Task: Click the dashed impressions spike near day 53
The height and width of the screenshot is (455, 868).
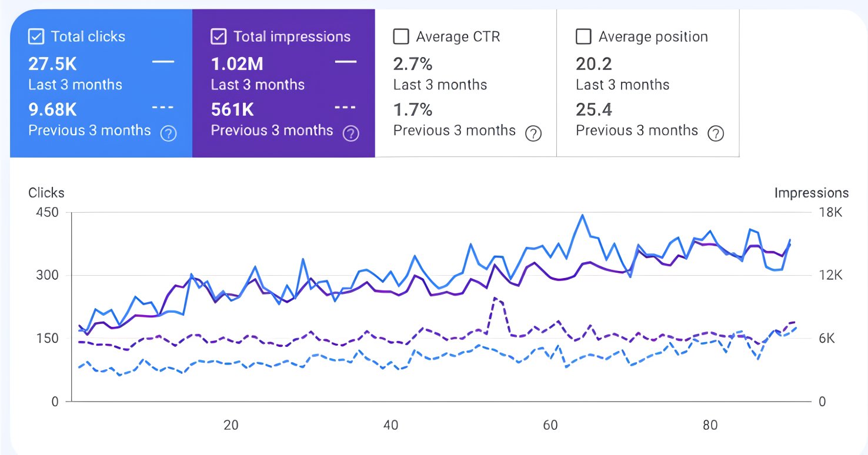Action: point(495,298)
